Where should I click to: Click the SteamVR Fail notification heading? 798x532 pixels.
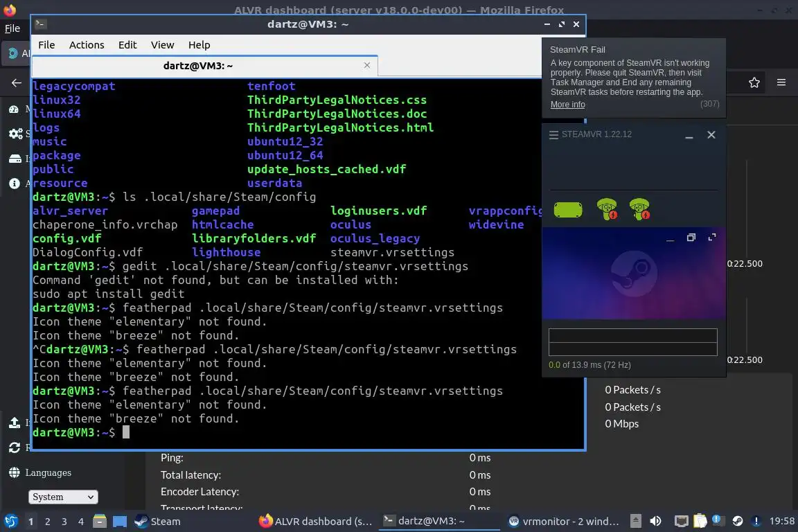tap(577, 49)
